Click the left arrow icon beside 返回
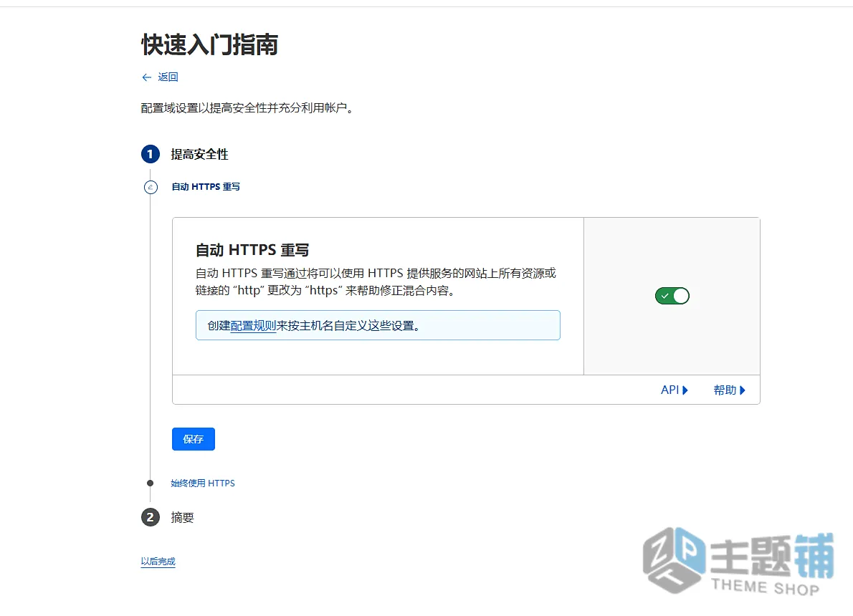Screen dimensions: 853x616 click(x=146, y=78)
